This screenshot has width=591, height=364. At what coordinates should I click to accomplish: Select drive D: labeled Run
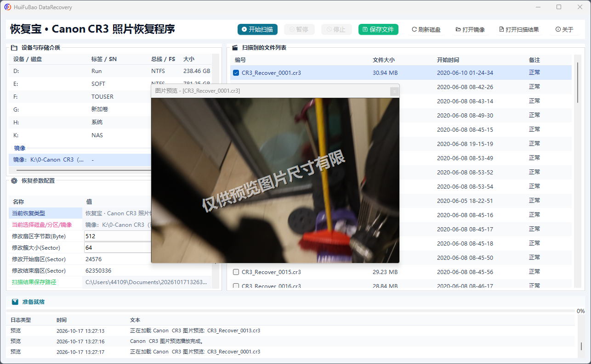point(110,71)
